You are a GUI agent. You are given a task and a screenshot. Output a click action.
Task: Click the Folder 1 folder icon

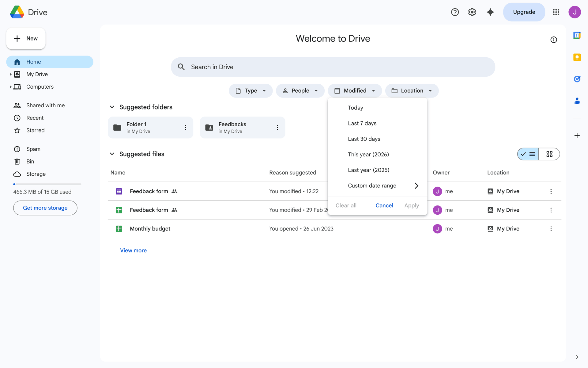[x=117, y=128]
